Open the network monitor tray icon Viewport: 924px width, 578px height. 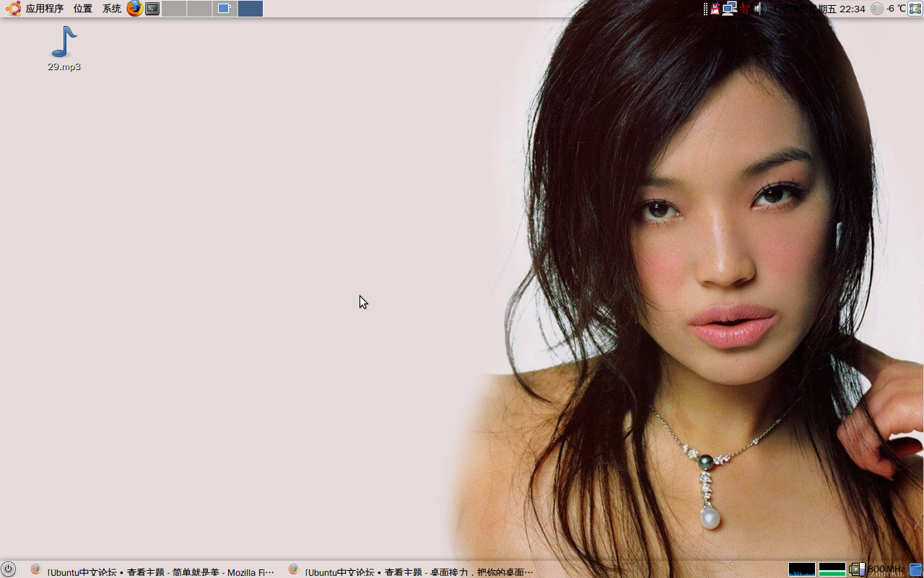pos(730,9)
